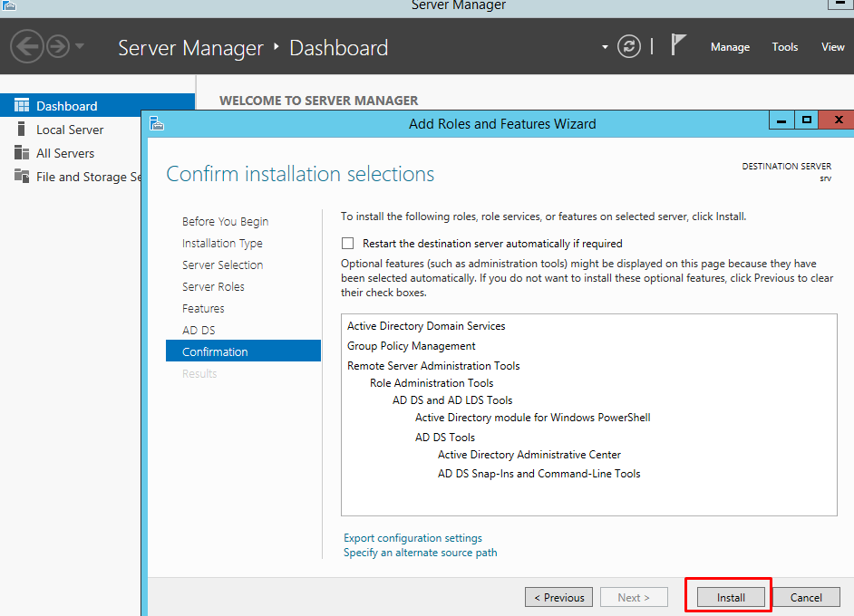Screen dimensions: 854x616
Task: Go to Installation Type step
Action: coord(222,244)
